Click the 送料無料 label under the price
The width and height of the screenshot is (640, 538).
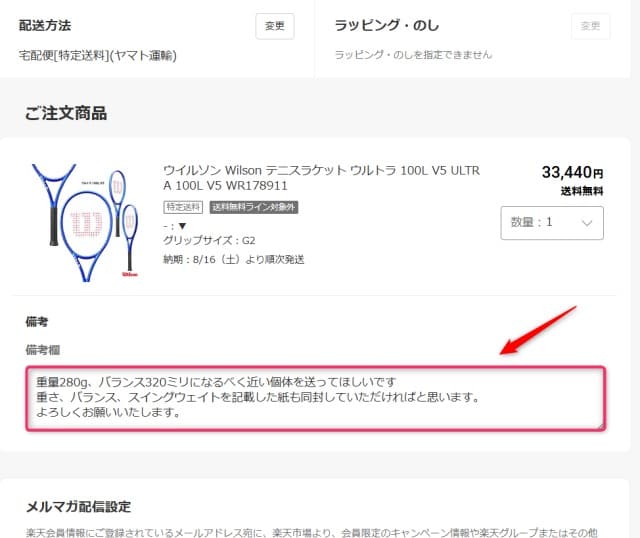(582, 191)
